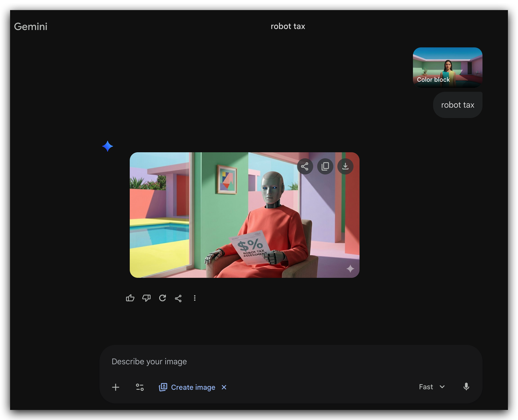
Task: Open the three-dot more options menu
Action: coord(195,298)
